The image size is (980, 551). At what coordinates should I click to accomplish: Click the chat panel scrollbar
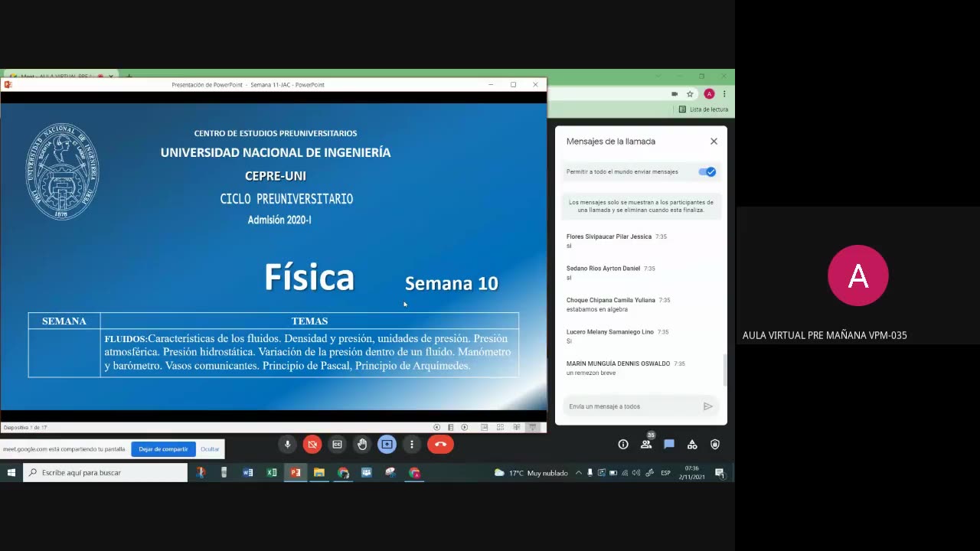(724, 371)
